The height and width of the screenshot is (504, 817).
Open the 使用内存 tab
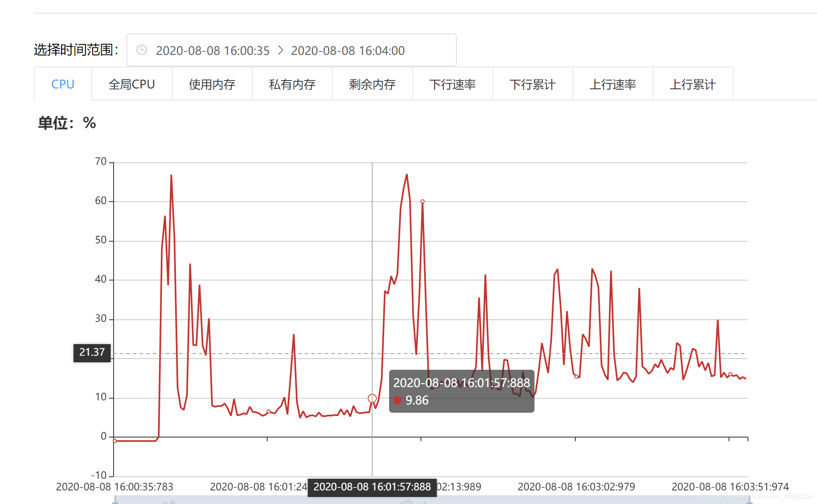pyautogui.click(x=212, y=84)
